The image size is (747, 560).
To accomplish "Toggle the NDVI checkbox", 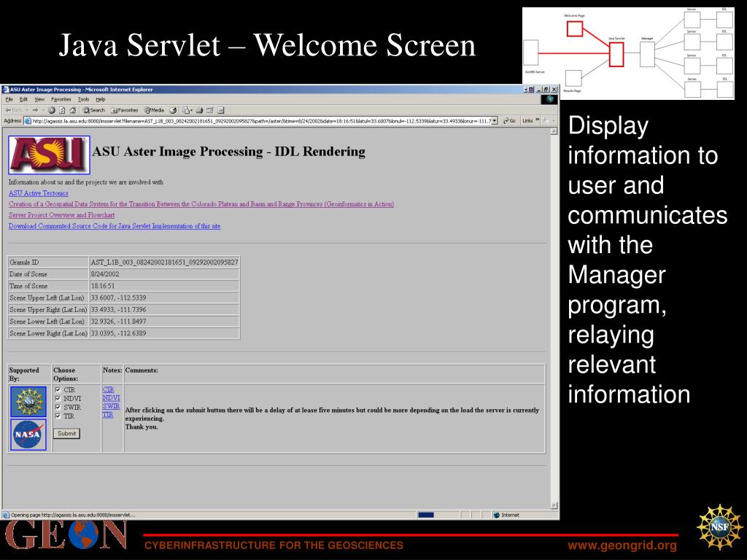I will click(58, 399).
